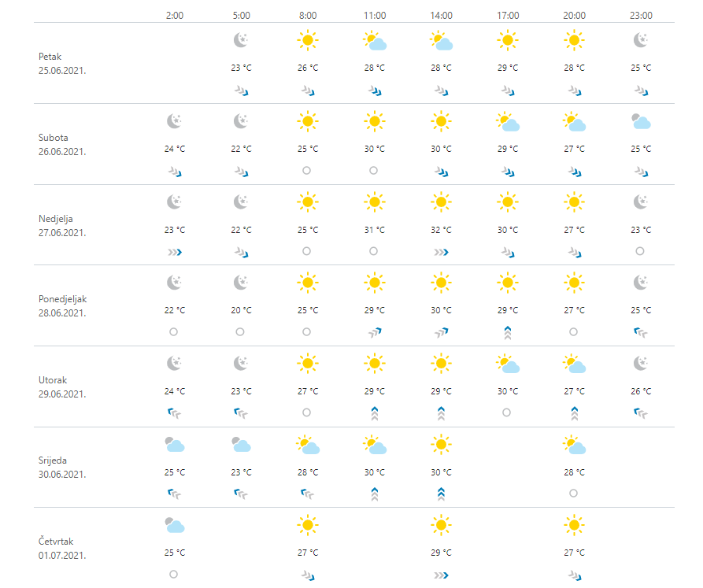Click the 20 °C temperature on Ponedjeljak
Image resolution: width=703 pixels, height=588 pixels.
242,310
